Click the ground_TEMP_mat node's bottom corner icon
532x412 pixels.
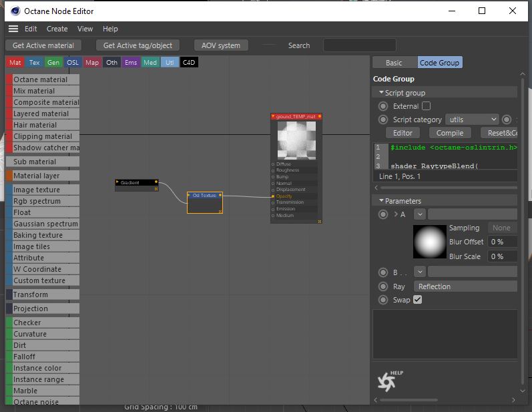pos(320,222)
